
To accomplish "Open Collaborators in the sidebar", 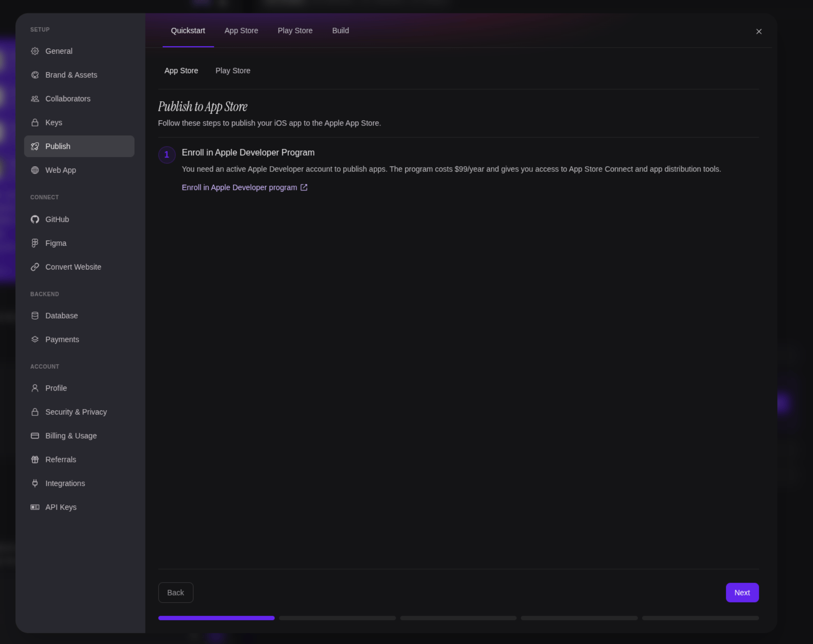I will coord(79,99).
